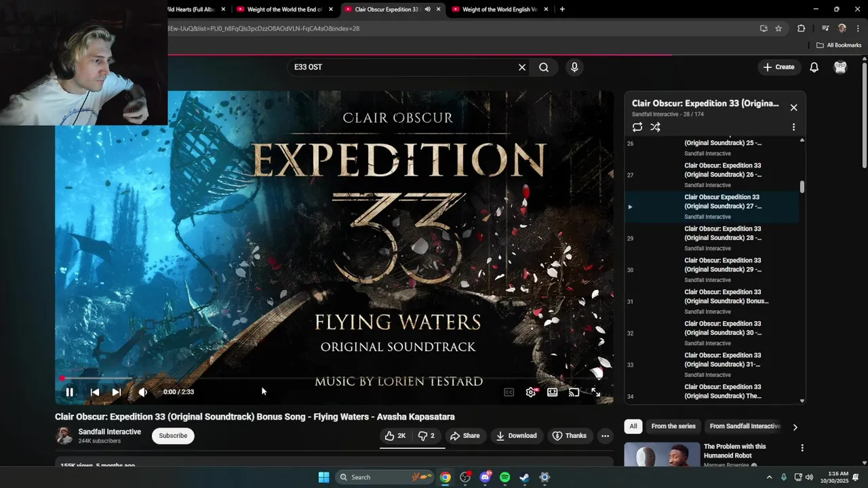Open Sandfall Interactive channel avatar
The image size is (868, 488).
pyautogui.click(x=64, y=436)
